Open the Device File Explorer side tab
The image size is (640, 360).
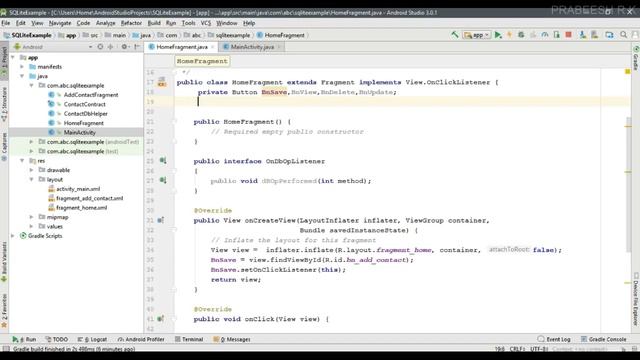pos(636,299)
